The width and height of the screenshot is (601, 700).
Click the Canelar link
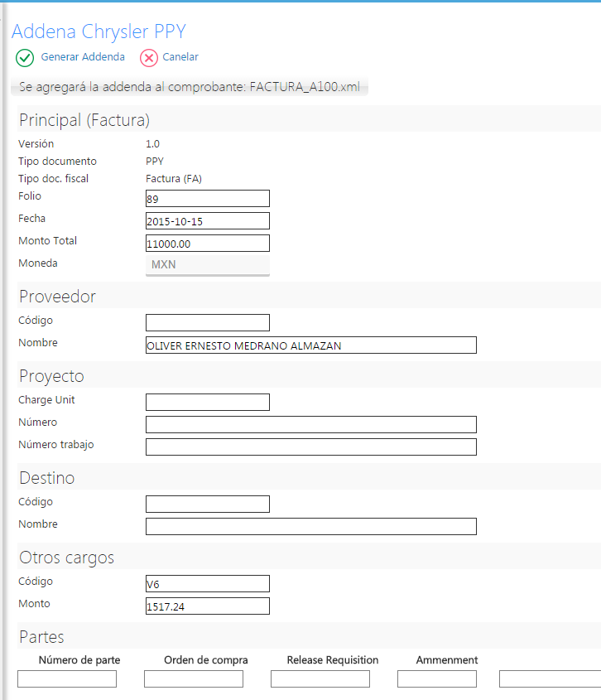click(x=180, y=57)
